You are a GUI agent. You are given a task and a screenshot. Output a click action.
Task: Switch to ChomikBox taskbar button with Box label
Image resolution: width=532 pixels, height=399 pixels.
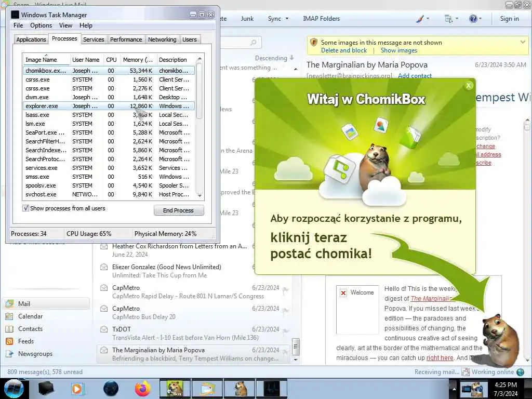[175, 389]
